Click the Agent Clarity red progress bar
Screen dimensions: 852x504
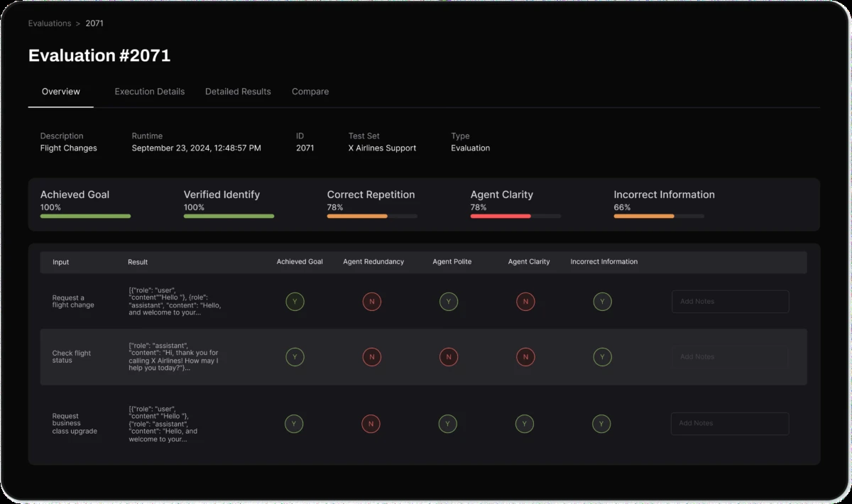pos(501,216)
